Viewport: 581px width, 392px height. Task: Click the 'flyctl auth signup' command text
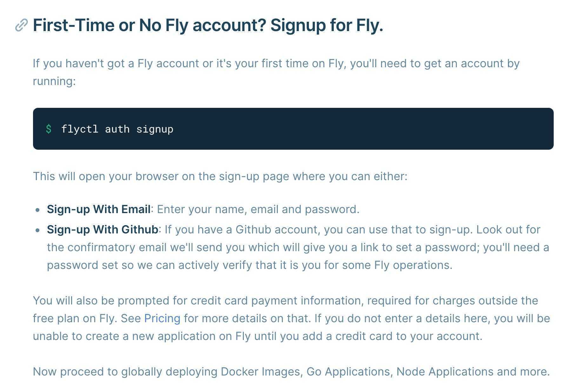[x=117, y=129]
